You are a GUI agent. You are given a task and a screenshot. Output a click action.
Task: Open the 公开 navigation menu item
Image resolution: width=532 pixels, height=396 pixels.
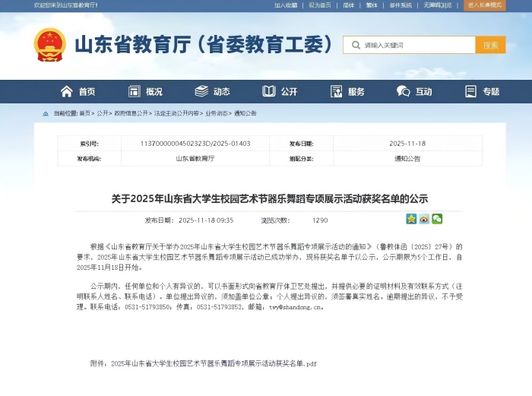(x=280, y=91)
